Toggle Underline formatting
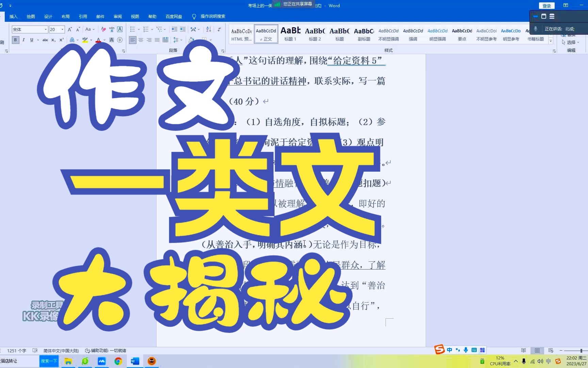This screenshot has height=368, width=588. (x=32, y=40)
